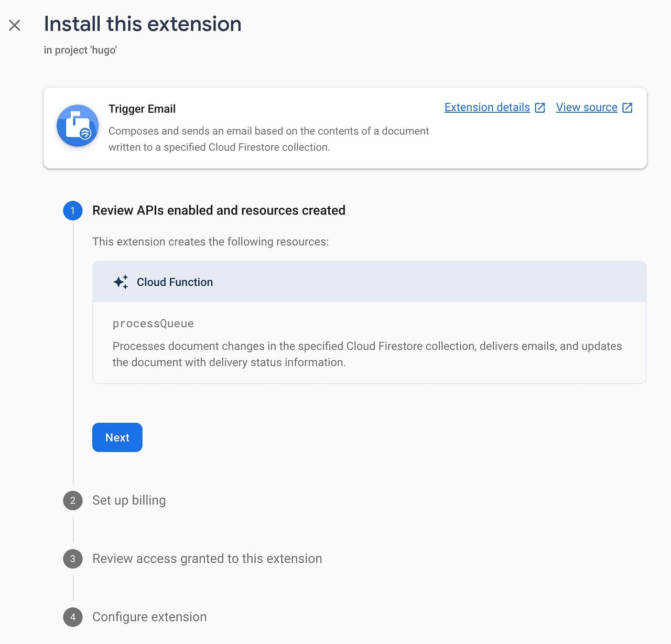Click the step 1 number circle
This screenshot has width=671, height=644.
pos(73,211)
